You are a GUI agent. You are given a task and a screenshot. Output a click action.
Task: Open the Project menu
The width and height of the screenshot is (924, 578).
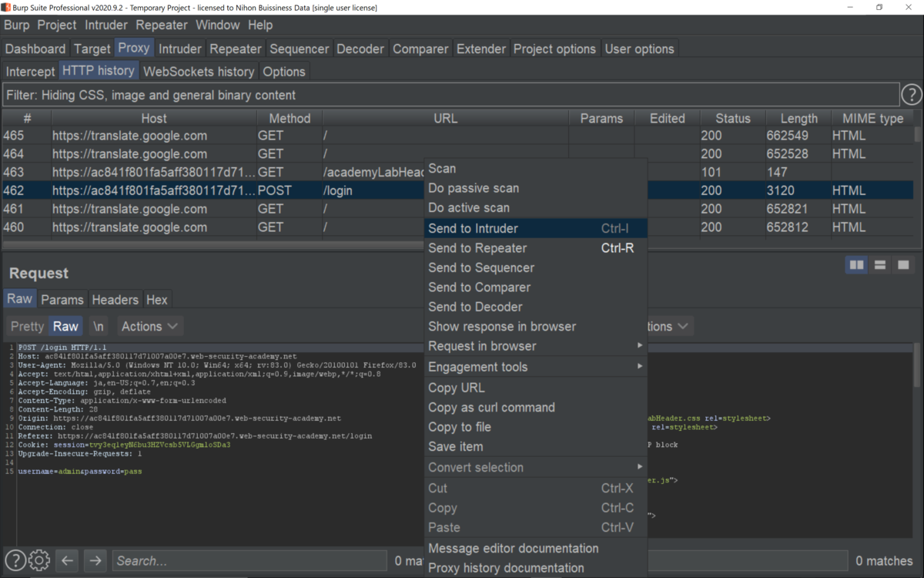57,25
